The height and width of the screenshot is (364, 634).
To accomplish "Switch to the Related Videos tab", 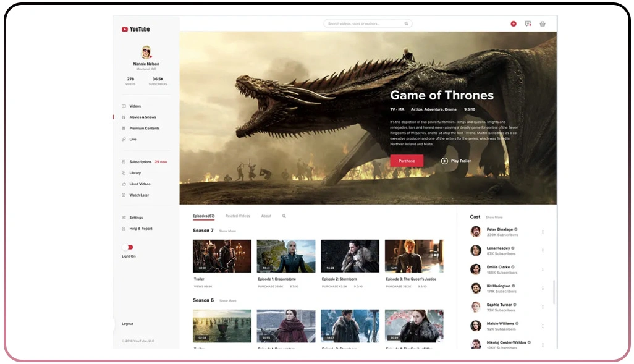I will 237,216.
